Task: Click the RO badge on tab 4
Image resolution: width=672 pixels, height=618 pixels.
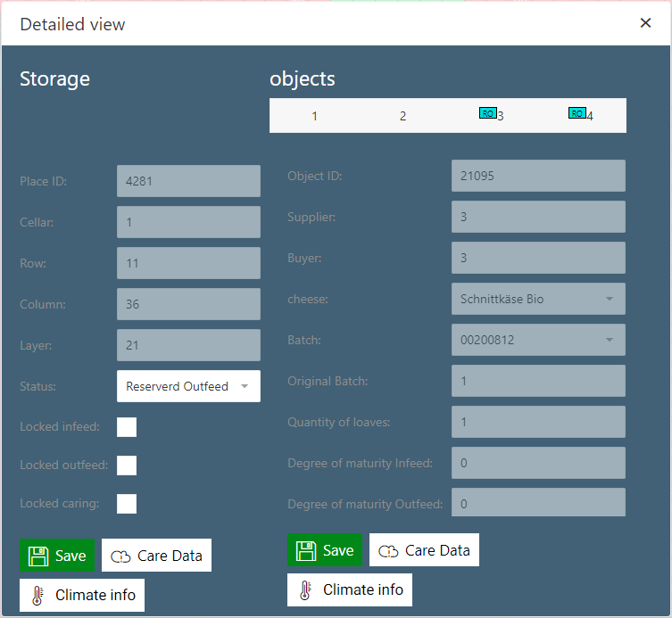Action: point(577,113)
